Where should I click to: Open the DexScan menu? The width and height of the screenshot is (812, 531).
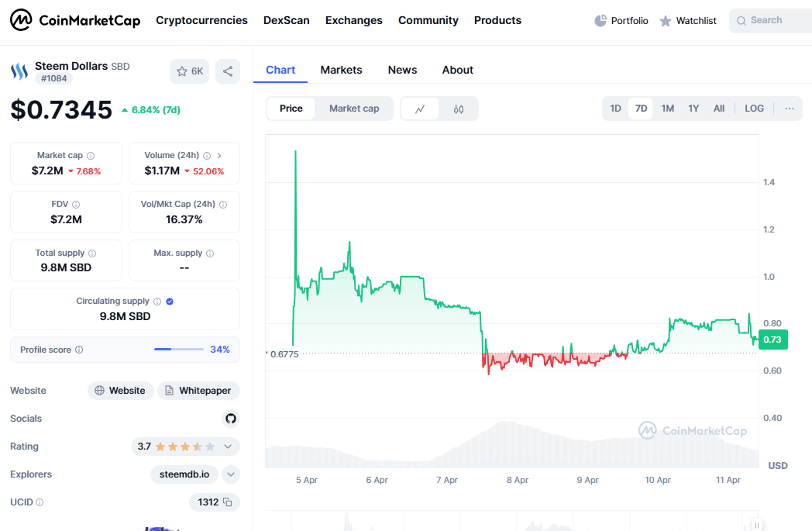pos(287,20)
